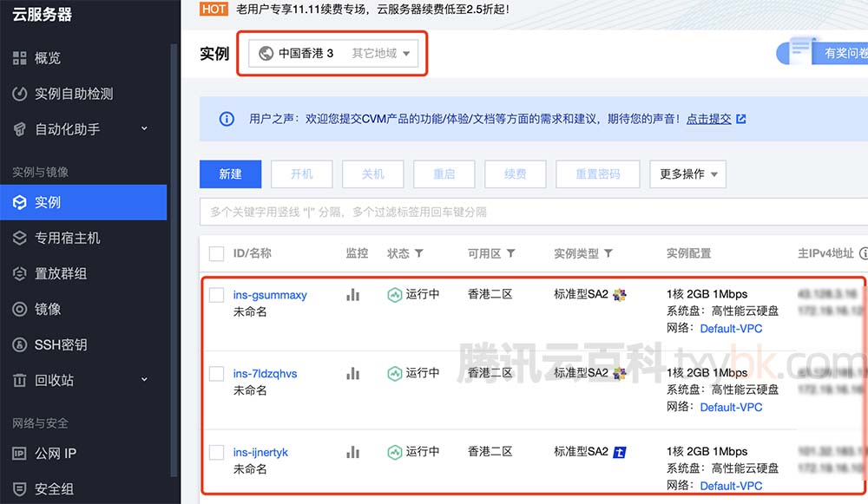Click the blue badge icon for ins-ijnertyk

[620, 452]
